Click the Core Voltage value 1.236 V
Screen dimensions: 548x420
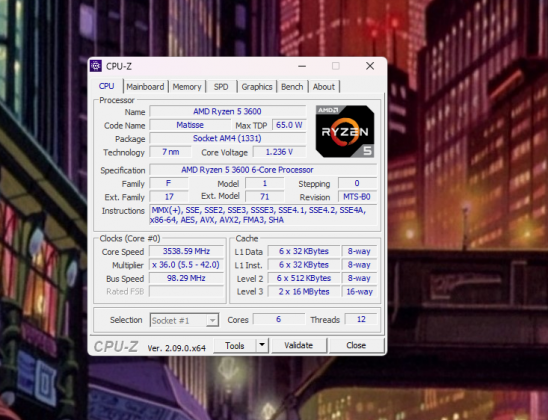(279, 152)
